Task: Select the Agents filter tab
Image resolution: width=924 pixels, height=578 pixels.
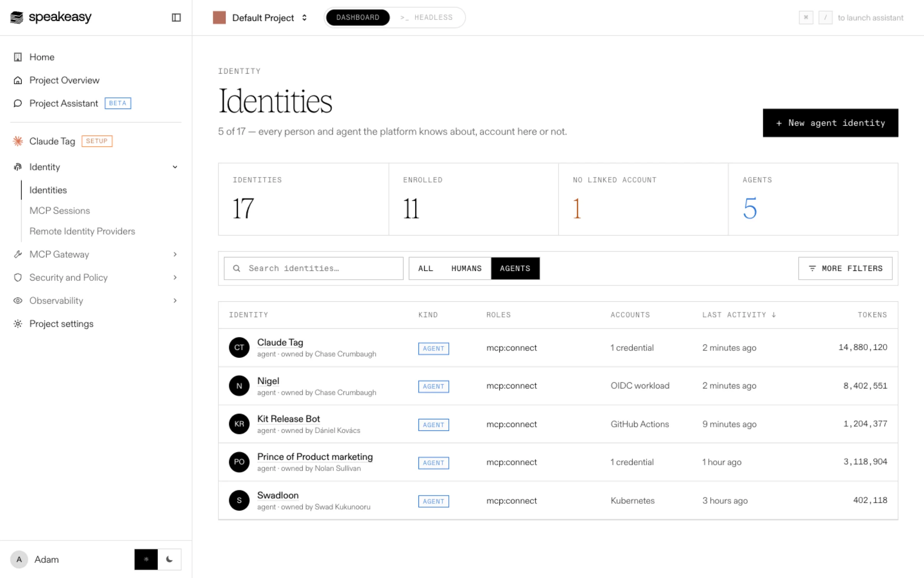Action: point(515,269)
